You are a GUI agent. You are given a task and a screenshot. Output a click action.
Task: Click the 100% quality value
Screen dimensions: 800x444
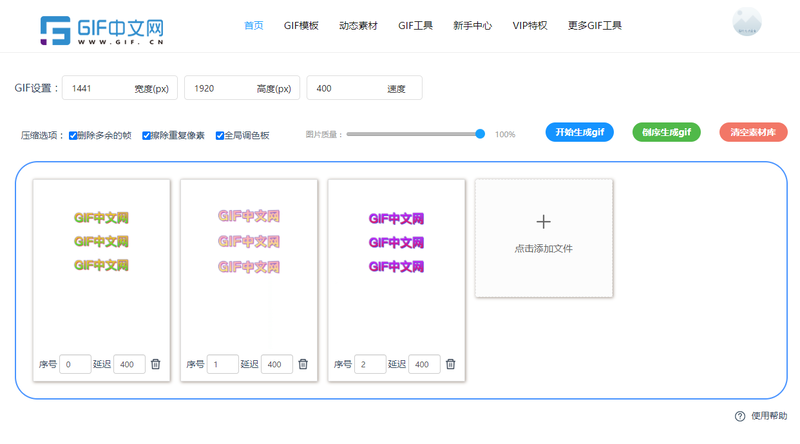pos(505,135)
